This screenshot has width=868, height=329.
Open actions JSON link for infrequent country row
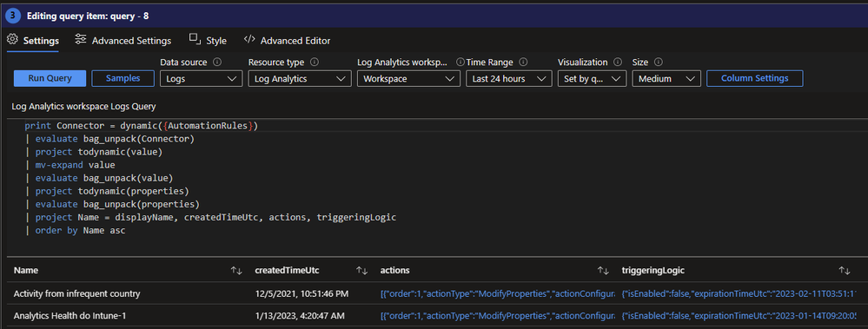point(497,293)
